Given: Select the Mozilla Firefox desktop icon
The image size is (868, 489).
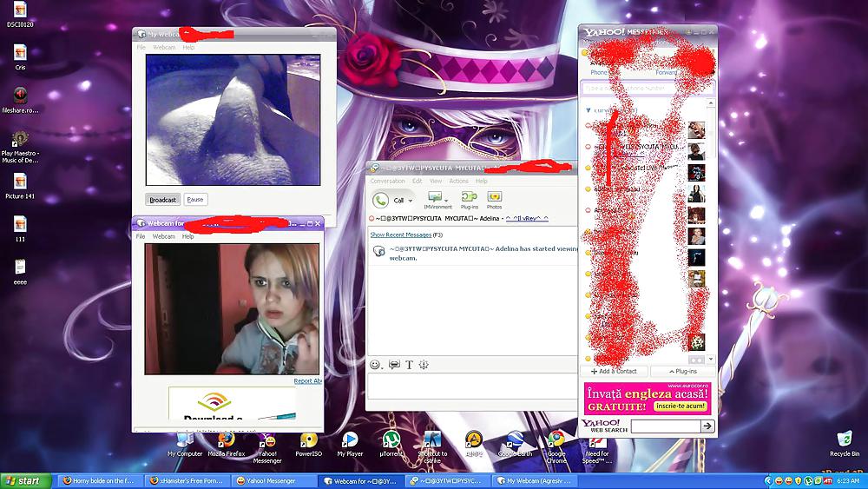Looking at the screenshot, I should coord(226,444).
